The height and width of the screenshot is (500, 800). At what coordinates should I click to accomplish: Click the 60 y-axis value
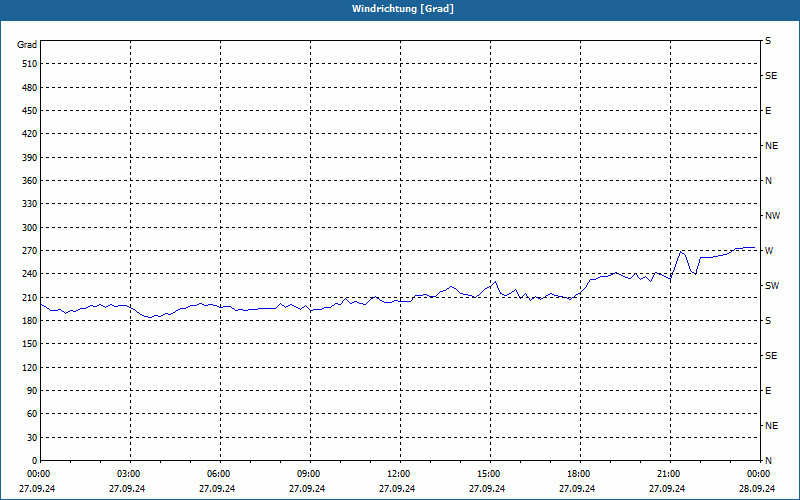coord(32,413)
